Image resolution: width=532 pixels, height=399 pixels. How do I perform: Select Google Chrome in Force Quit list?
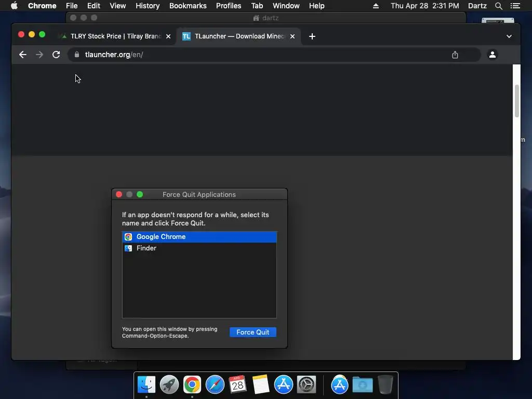[x=199, y=237]
